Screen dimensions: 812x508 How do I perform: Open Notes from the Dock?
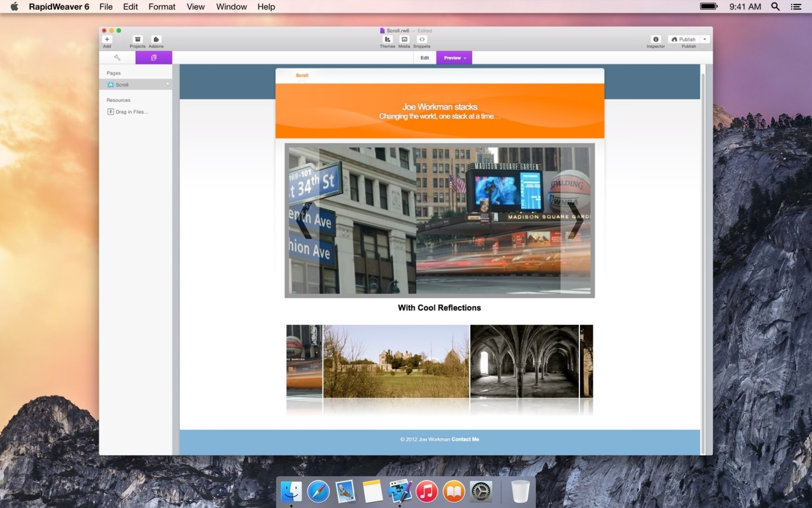click(x=372, y=491)
